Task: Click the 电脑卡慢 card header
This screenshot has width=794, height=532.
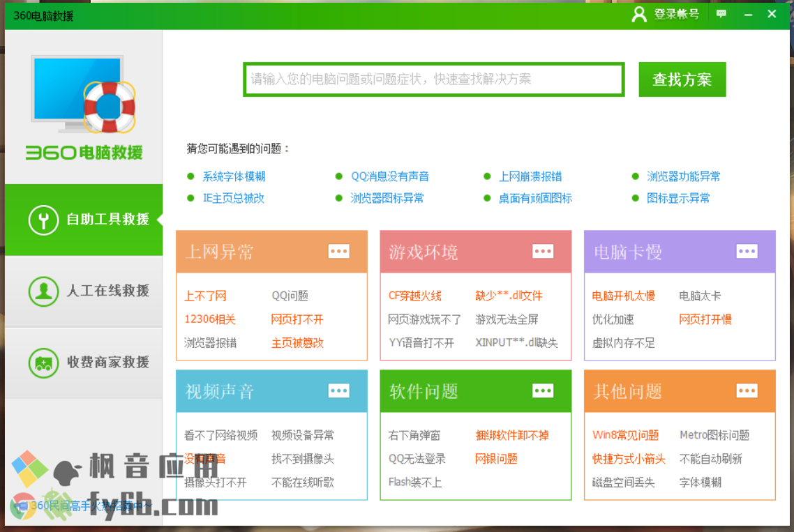Action: (680, 252)
